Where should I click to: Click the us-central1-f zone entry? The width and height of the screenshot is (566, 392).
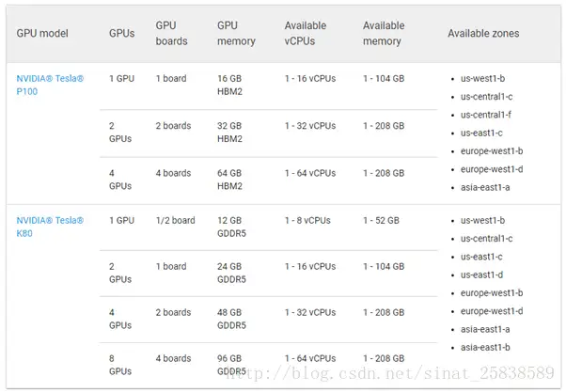(486, 115)
